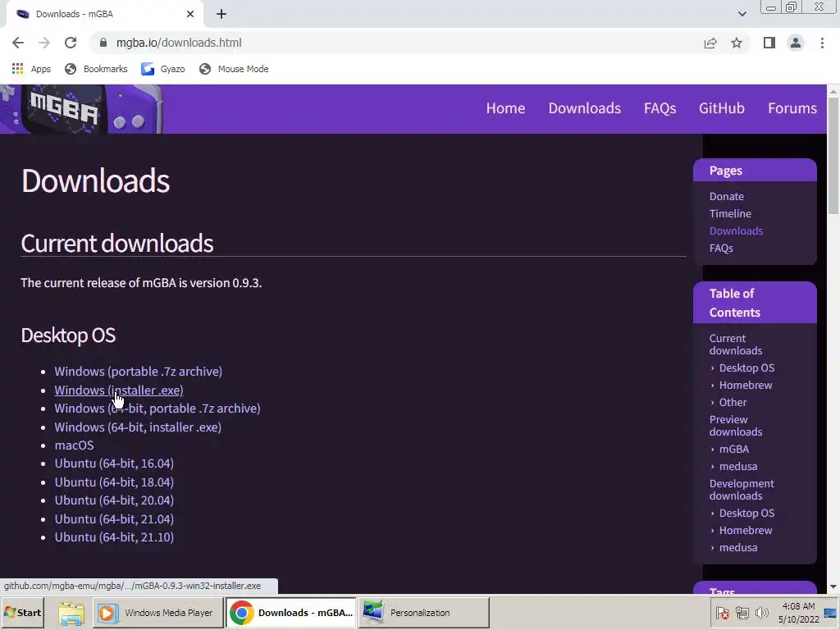Download Ubuntu 64-bit 20.04 package

click(x=114, y=500)
